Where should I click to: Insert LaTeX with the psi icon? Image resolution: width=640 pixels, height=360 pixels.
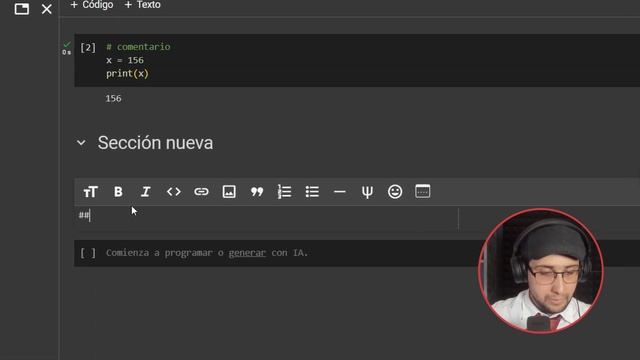[x=367, y=192]
